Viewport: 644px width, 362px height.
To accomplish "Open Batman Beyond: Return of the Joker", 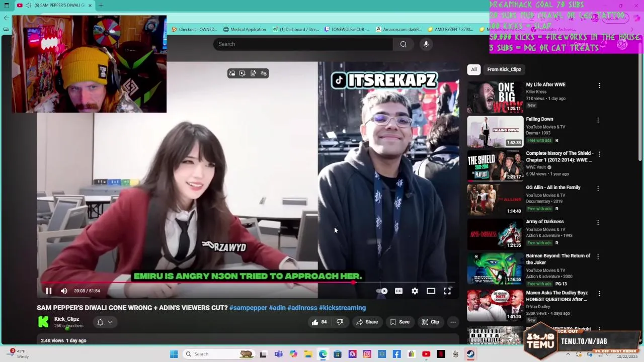I will coord(558,259).
